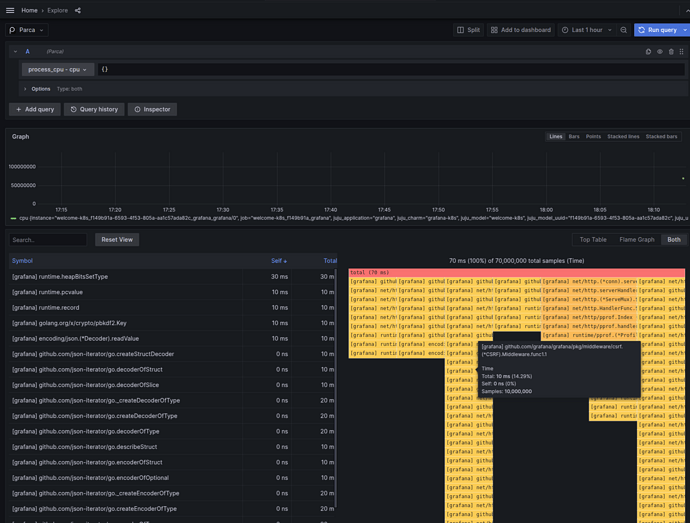
Task: Click the Parca datasource icon
Action: pos(12,30)
